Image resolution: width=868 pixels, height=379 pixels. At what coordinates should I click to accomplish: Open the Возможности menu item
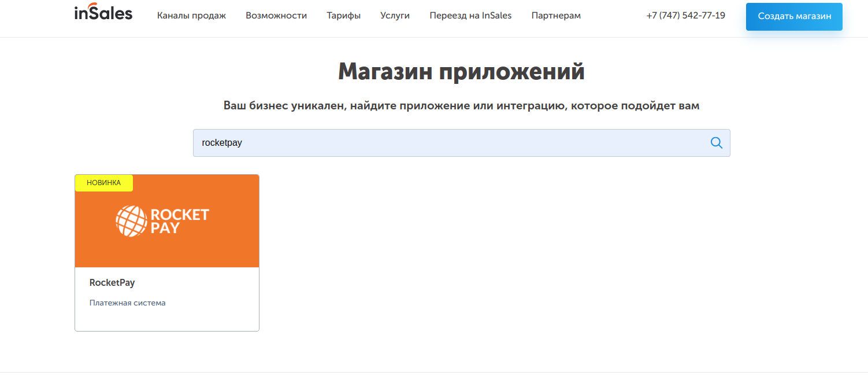tap(276, 16)
